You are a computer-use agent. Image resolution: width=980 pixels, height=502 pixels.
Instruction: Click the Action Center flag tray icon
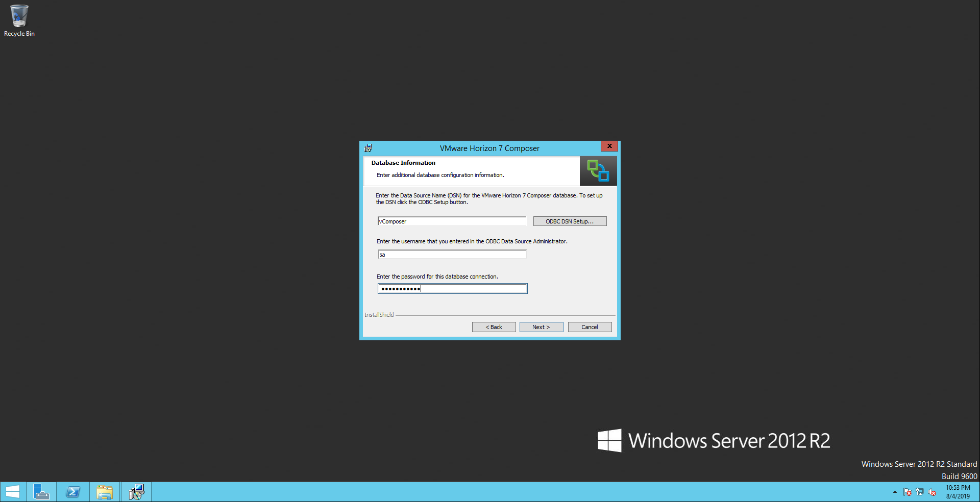coord(907,492)
